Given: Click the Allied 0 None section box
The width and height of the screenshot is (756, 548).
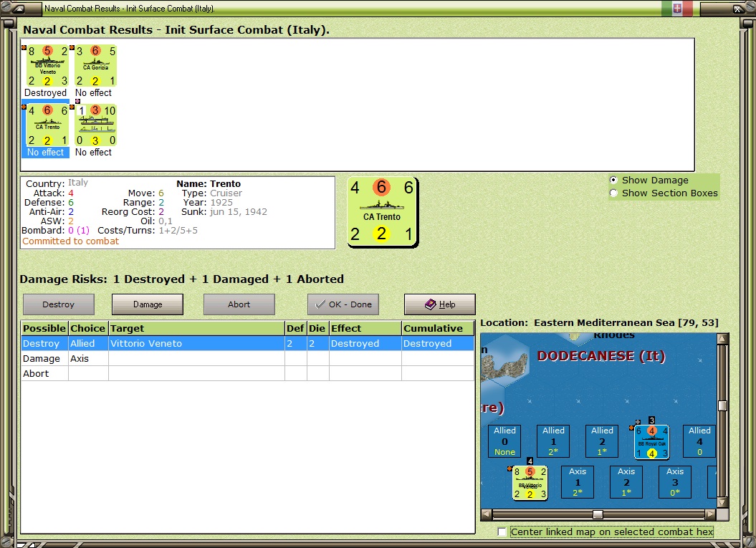Looking at the screenshot, I should [x=504, y=441].
